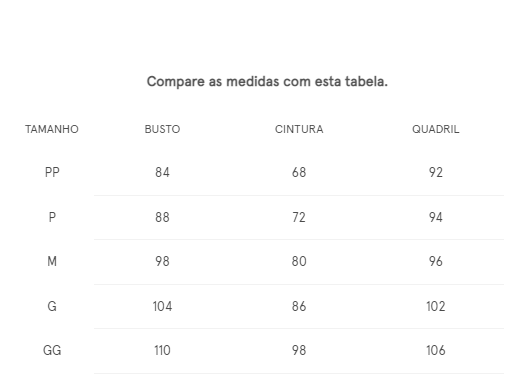Select the G size row label
506x378 pixels.
[x=52, y=306]
